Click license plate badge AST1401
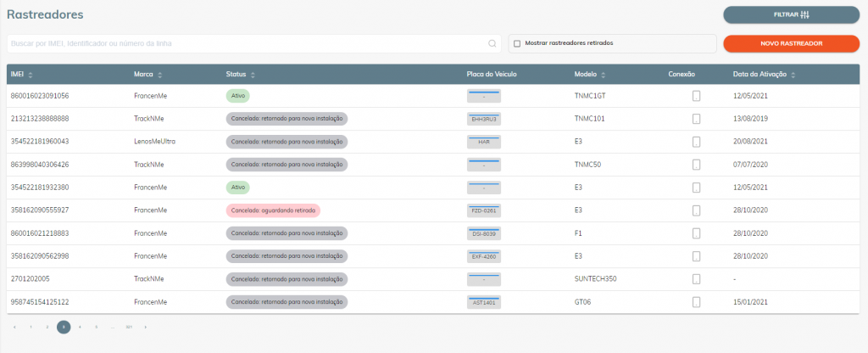The height and width of the screenshot is (353, 868). [x=484, y=303]
